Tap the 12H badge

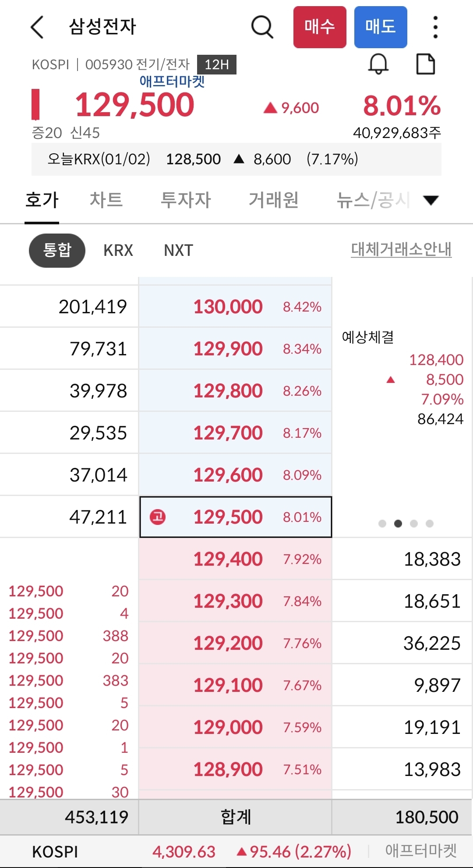tap(216, 65)
